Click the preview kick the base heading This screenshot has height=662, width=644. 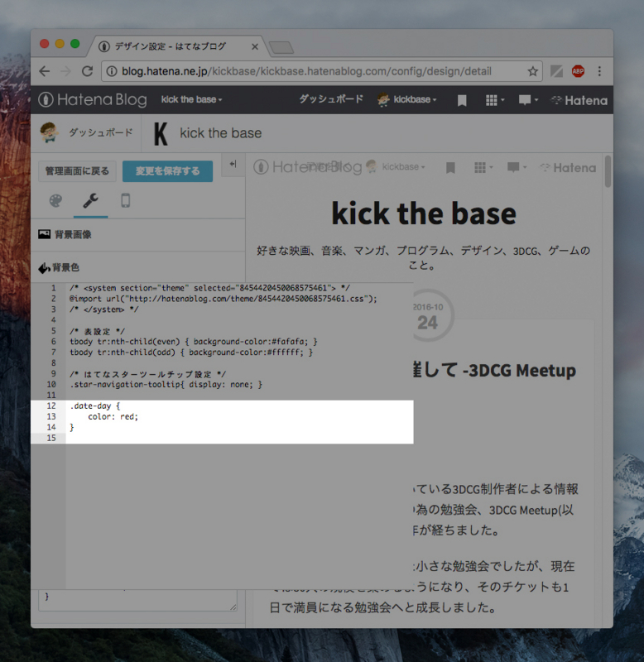(424, 213)
